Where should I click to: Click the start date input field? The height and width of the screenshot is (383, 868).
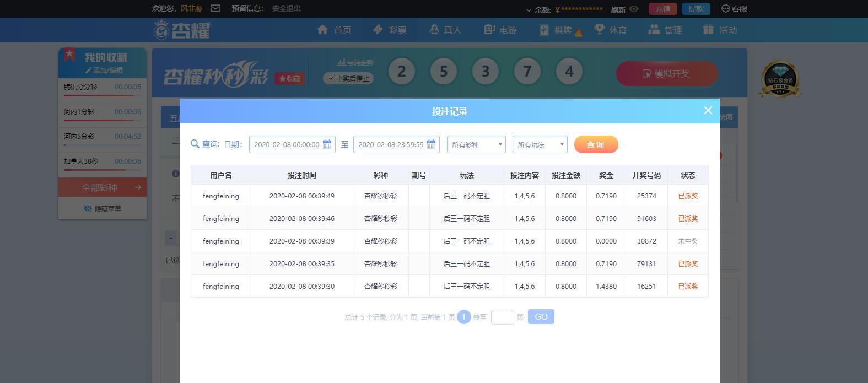[x=292, y=144]
